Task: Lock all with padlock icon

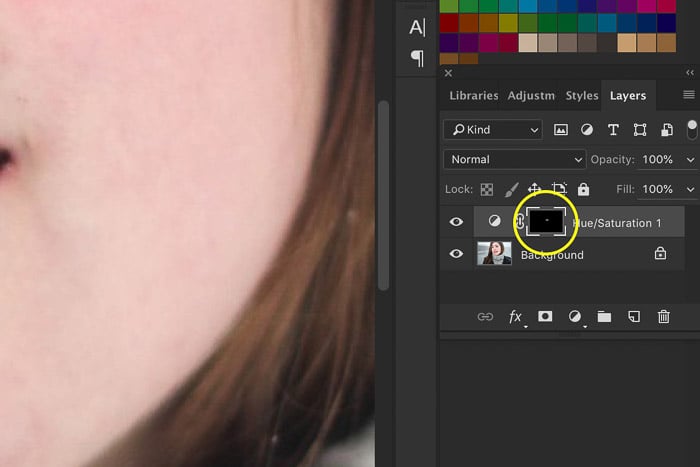Action: [583, 189]
